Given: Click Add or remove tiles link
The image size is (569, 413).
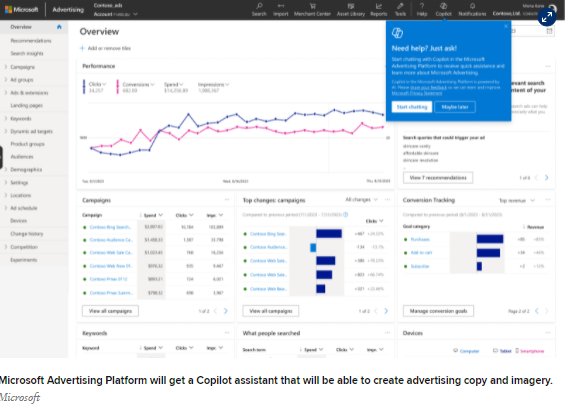Looking at the screenshot, I should [x=106, y=48].
